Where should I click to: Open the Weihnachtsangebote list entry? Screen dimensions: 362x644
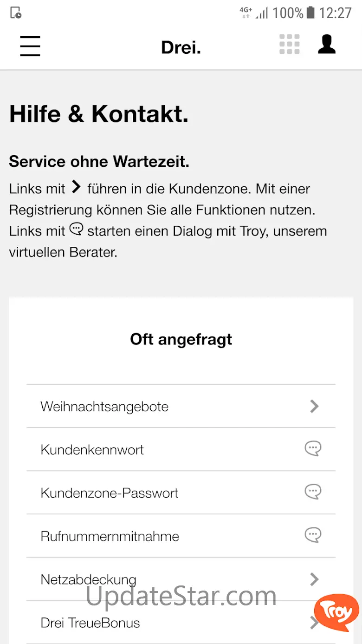104,407
